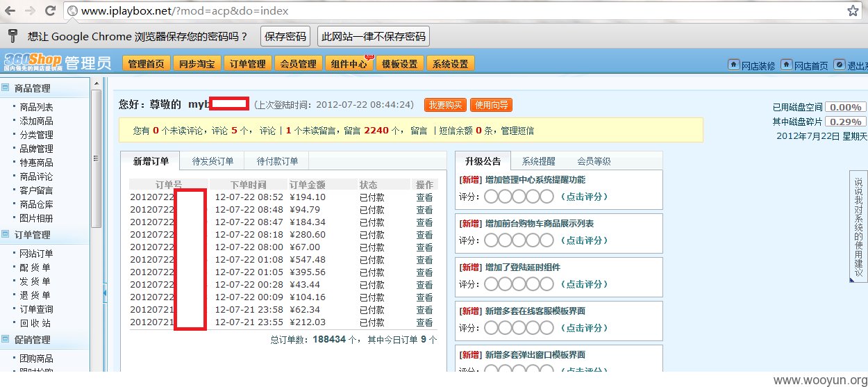
Task: Click the 网店首页 home icon
Action: (786, 65)
